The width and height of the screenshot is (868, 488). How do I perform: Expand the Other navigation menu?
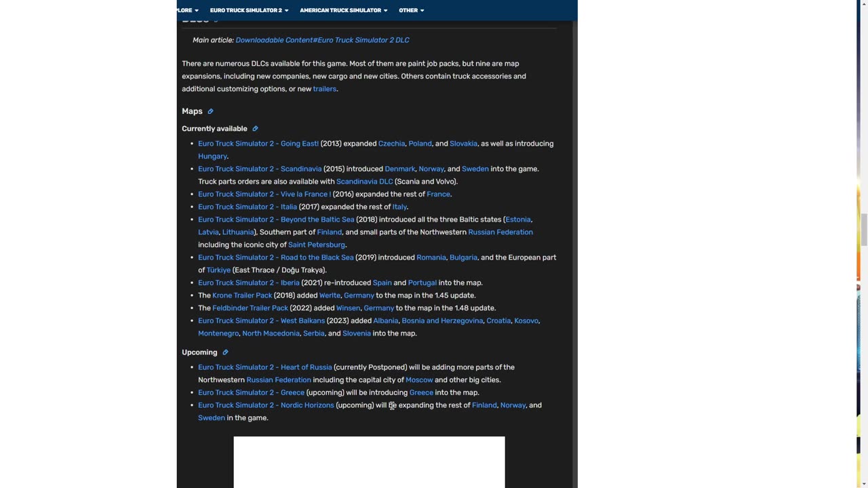(412, 10)
